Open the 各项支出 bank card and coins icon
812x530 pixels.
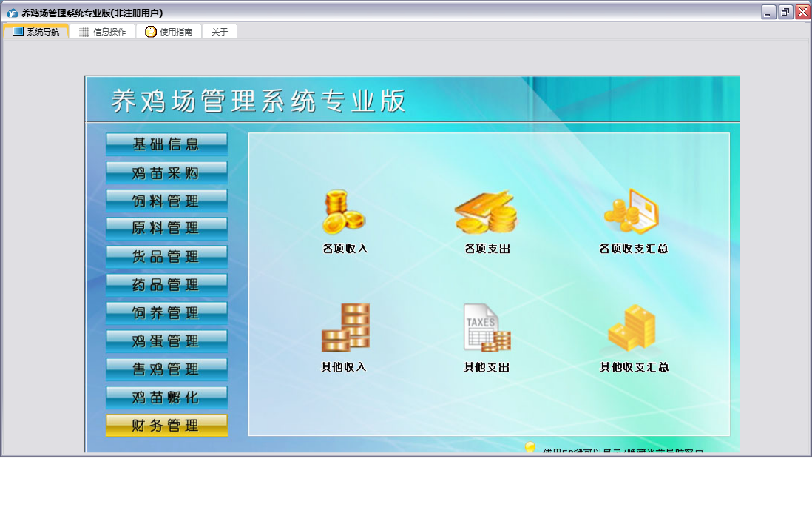point(486,212)
